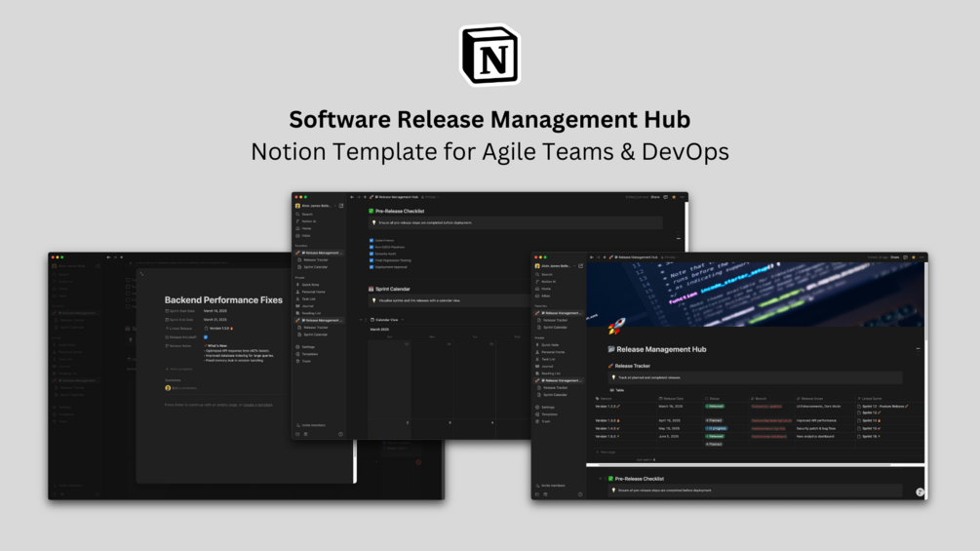
Task: Open Personal Home in the right window sidebar
Action: point(550,352)
